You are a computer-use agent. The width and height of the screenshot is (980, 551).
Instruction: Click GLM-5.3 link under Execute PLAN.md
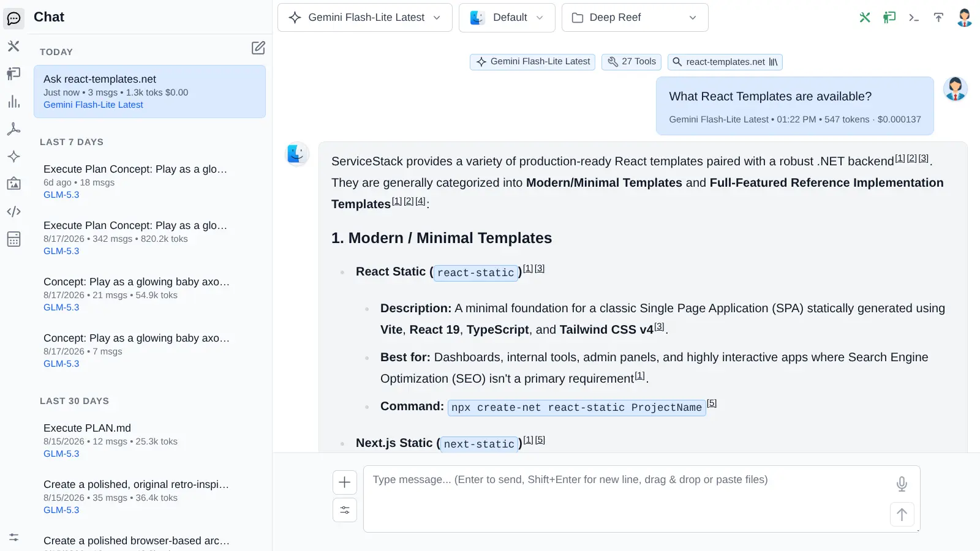pyautogui.click(x=61, y=454)
